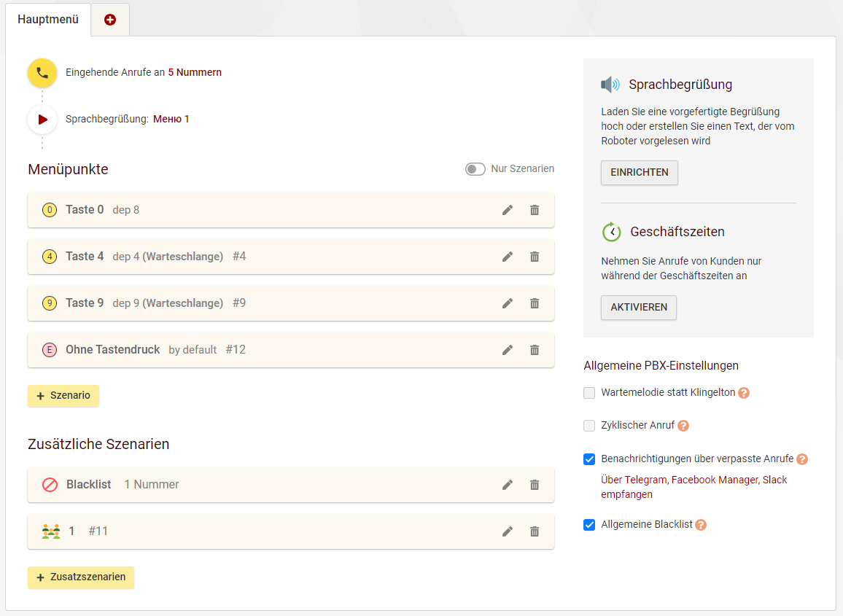Select the '1 Nummer' Blacklist text
Screen dimensions: 843x616
152,484
